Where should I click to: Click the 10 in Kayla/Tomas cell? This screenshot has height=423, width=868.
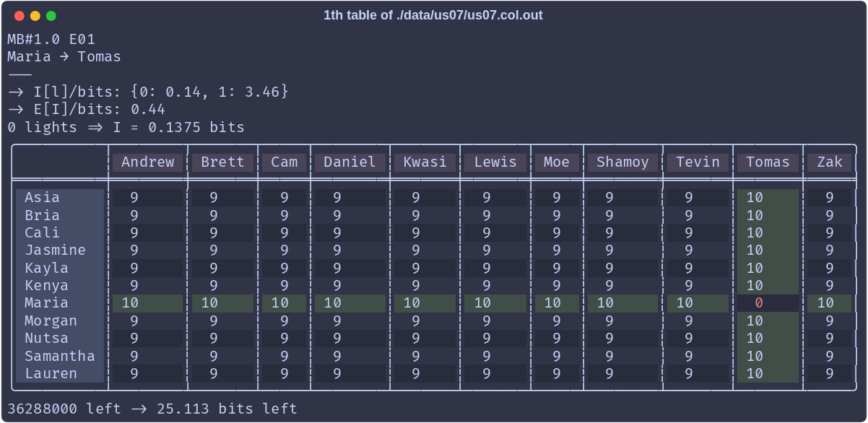click(x=755, y=268)
